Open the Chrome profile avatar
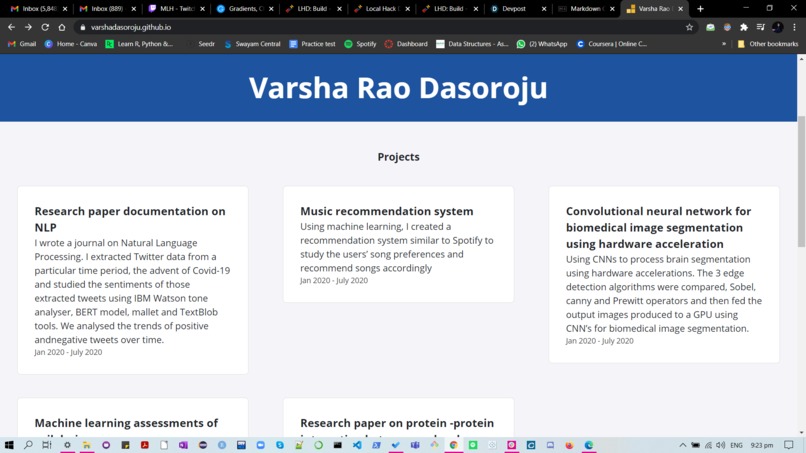The image size is (806, 453). coord(778,27)
